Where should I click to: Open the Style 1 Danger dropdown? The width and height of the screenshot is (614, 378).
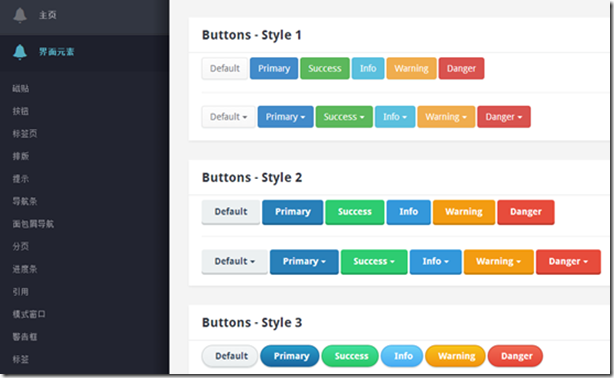tap(504, 117)
